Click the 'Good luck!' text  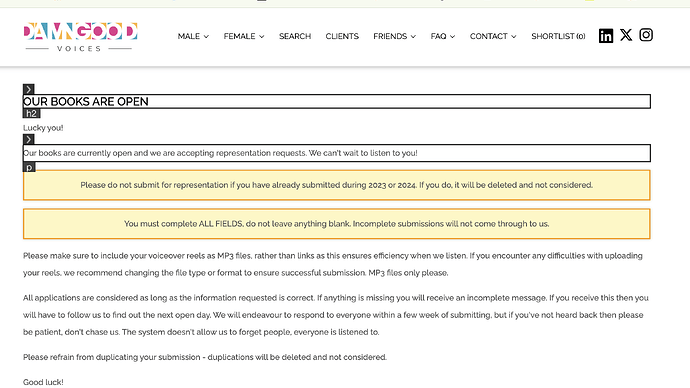43,382
